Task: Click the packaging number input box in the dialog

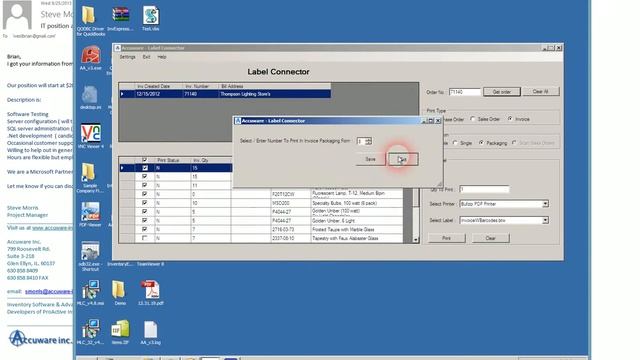Action: (361, 141)
